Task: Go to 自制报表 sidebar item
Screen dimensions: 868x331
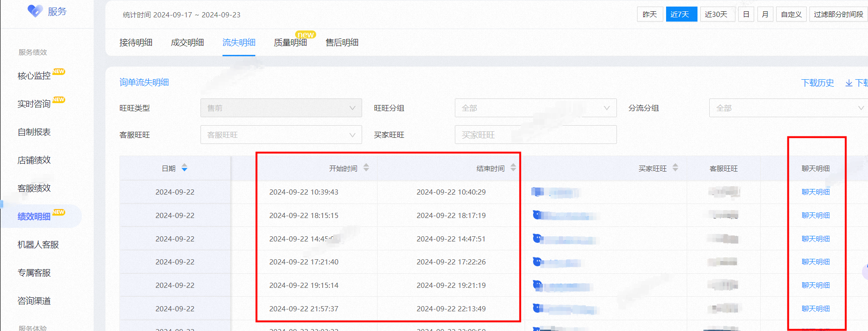Action: point(34,132)
